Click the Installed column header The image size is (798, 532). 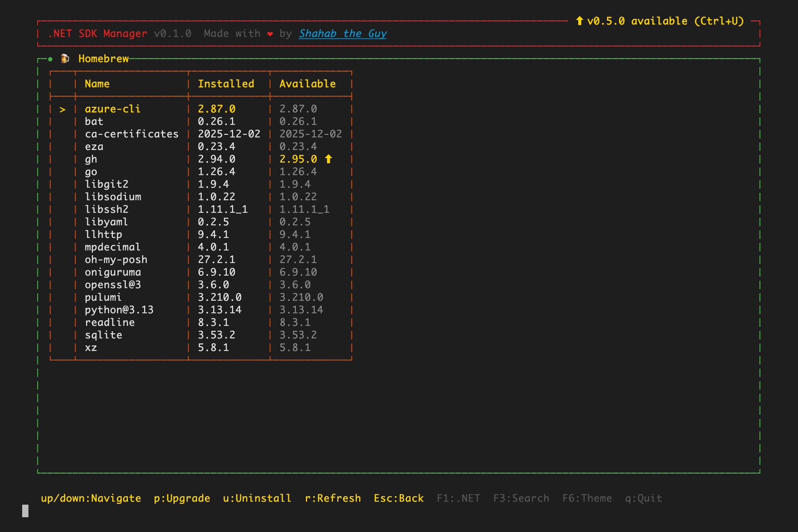point(226,84)
